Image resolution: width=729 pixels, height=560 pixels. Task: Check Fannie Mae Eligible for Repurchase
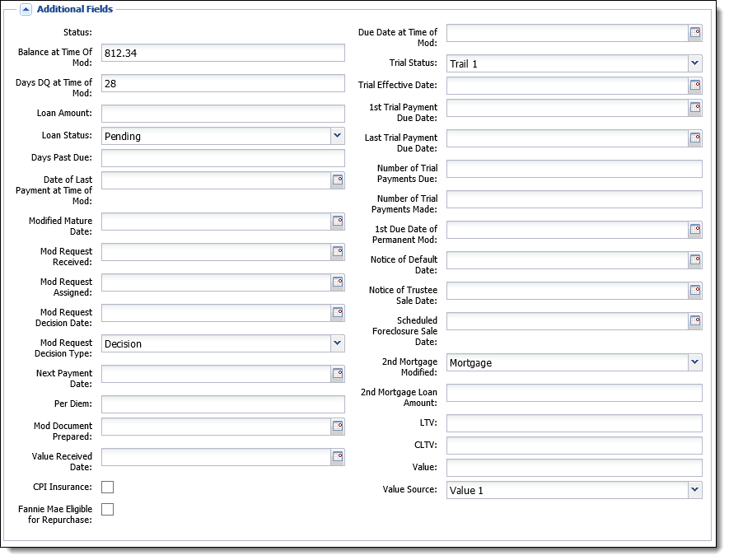107,509
